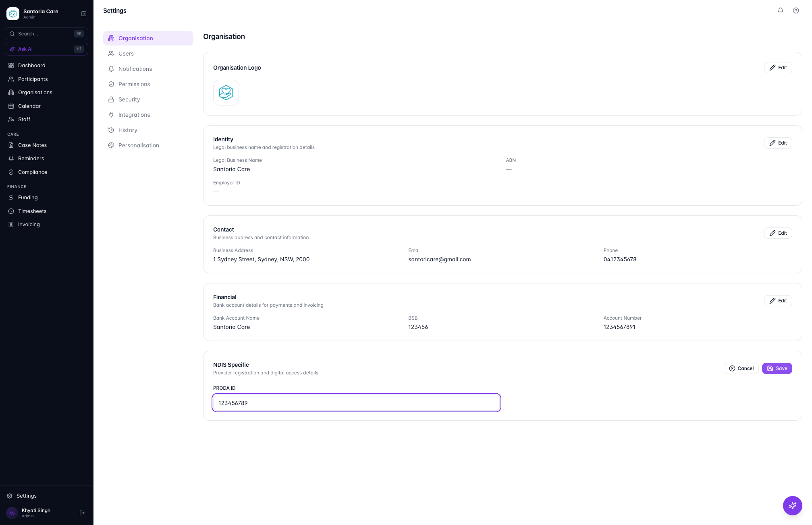The image size is (812, 525).
Task: Focus the sidebar Search field
Action: [46, 34]
